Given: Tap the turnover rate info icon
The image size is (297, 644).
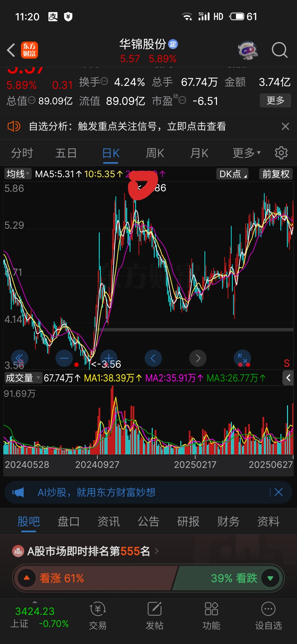Looking at the screenshot, I should tap(105, 81).
